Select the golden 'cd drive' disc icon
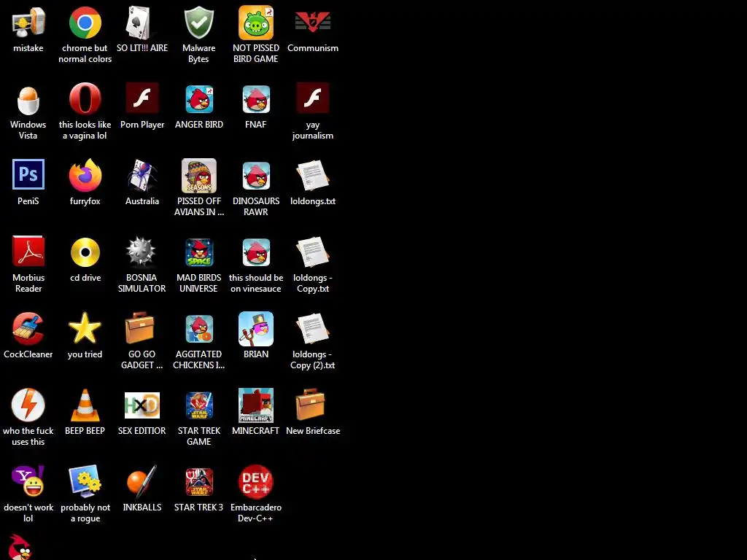Screen dimensions: 747x560 click(85, 252)
